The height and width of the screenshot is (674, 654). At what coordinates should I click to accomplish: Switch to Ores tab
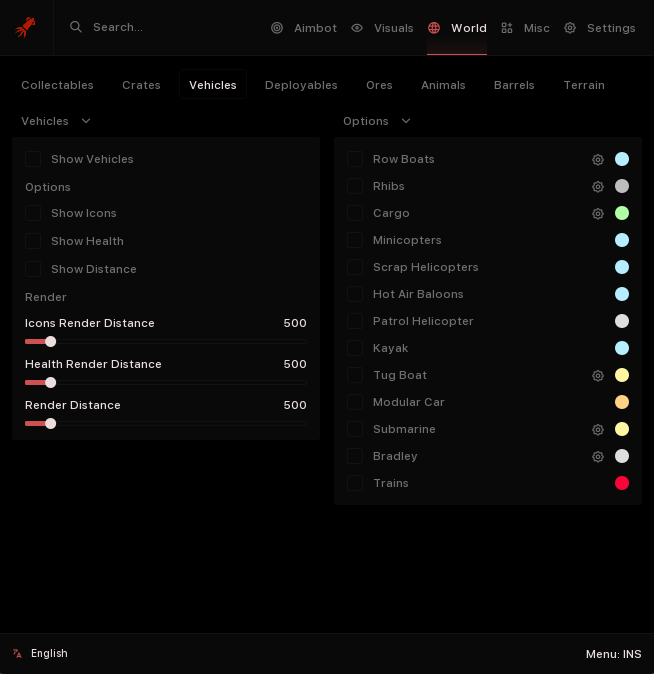pos(379,85)
